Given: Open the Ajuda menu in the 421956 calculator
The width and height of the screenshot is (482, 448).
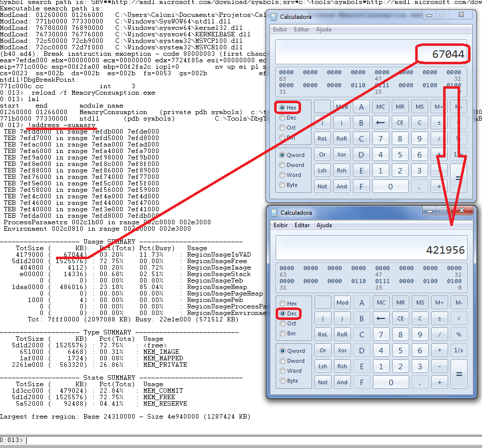Looking at the screenshot, I should click(x=324, y=225).
